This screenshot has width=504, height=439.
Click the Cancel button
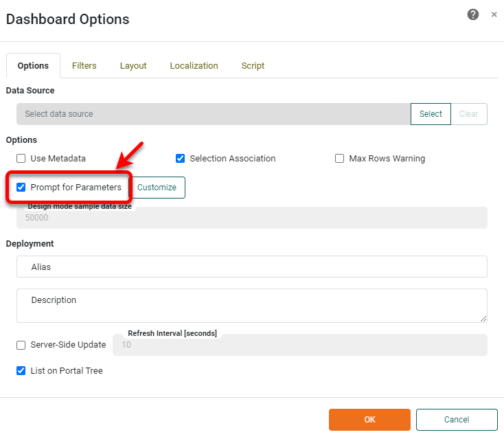(456, 420)
